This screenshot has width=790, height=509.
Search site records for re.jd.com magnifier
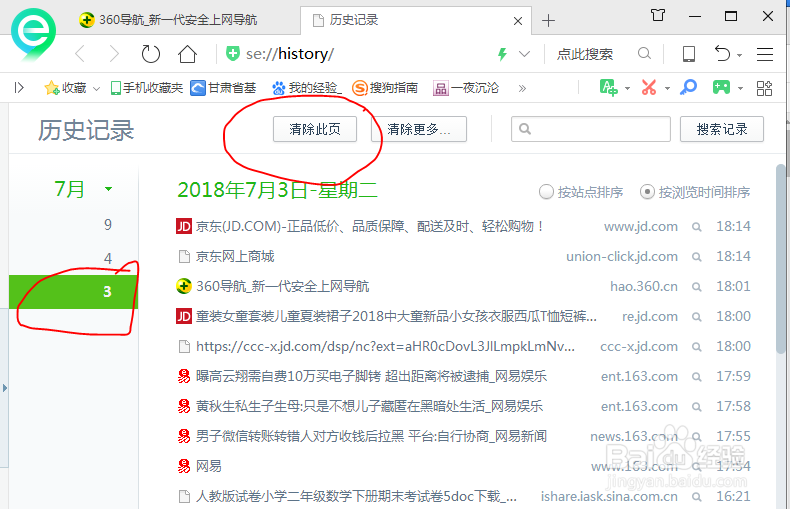pyautogui.click(x=696, y=317)
